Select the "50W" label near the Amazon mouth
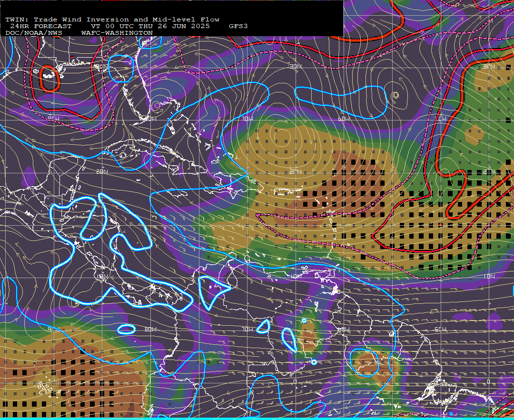514x420 pixels. click(x=441, y=329)
